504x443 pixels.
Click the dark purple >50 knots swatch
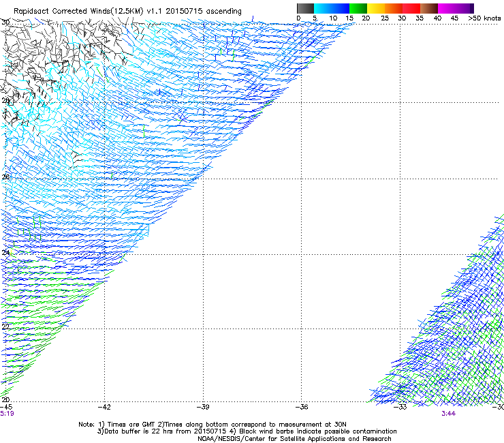[472, 8]
